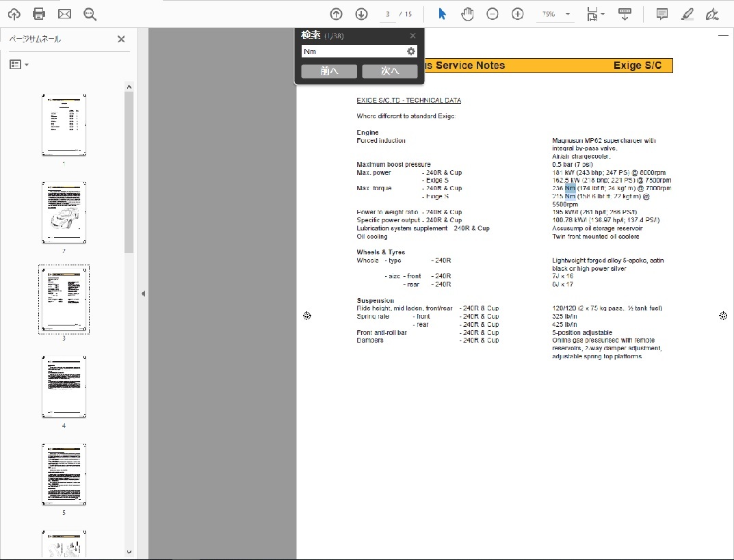Go to next page arrow

click(361, 14)
